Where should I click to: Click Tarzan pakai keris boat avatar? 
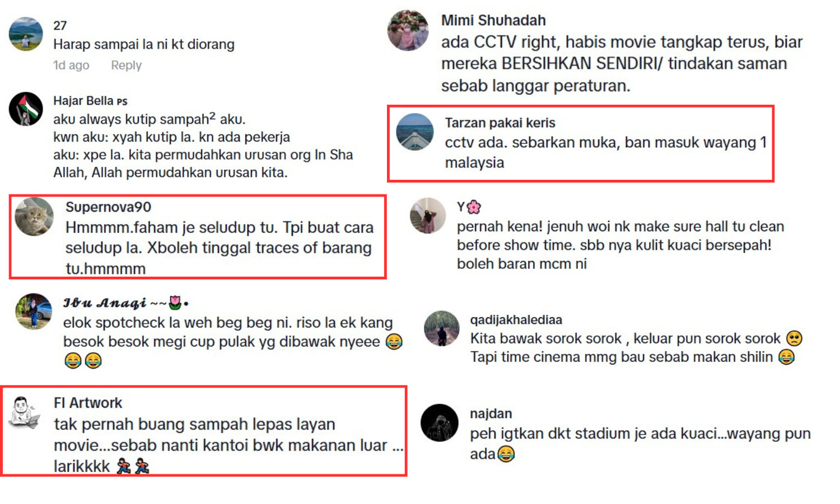click(415, 132)
